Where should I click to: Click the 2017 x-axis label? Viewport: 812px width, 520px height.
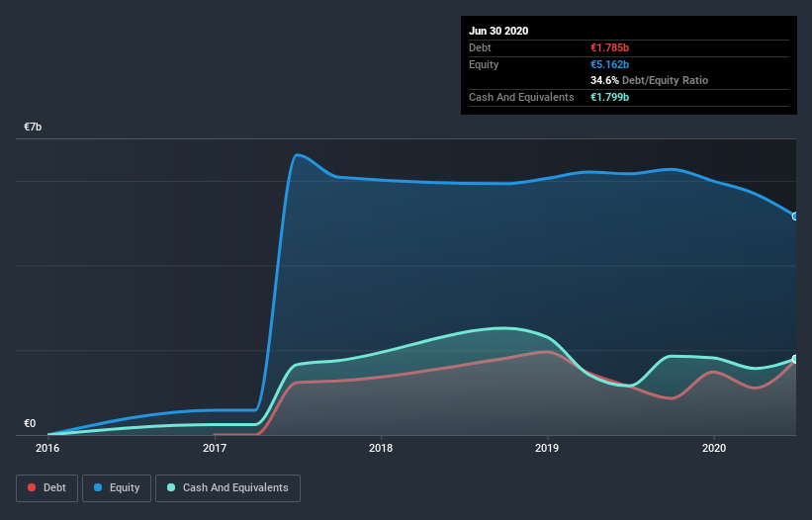click(x=215, y=448)
